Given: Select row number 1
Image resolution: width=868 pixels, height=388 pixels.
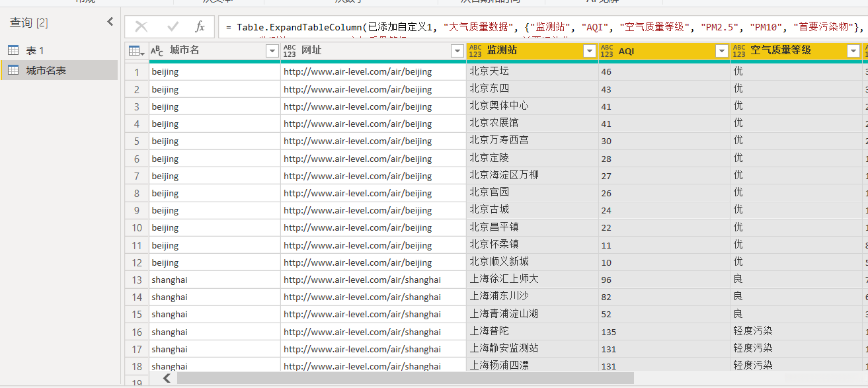Looking at the screenshot, I should 137,72.
